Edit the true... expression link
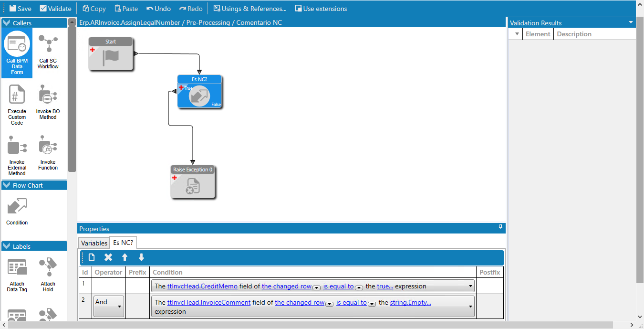 coord(385,287)
